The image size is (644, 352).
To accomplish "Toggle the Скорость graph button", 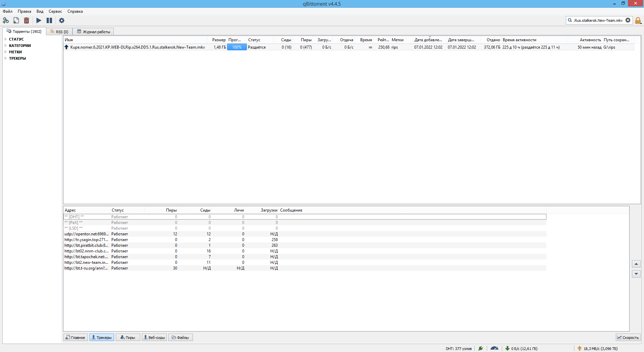I will coord(628,338).
